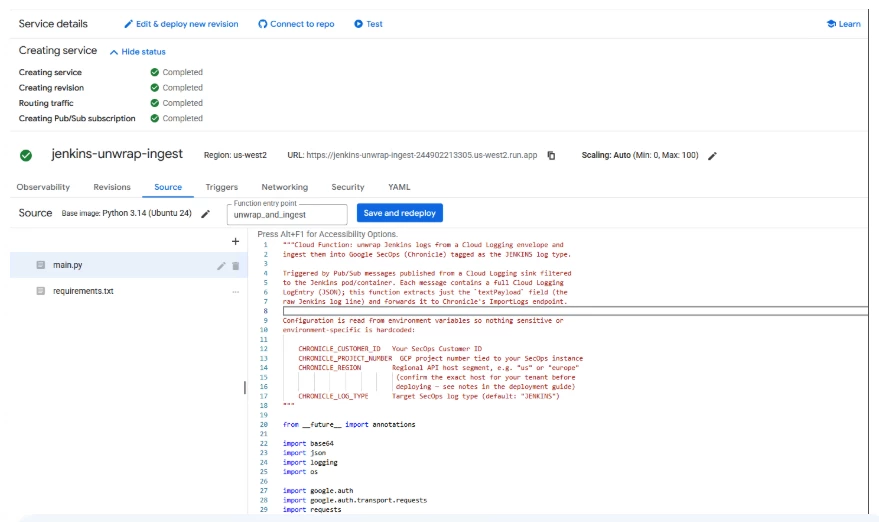879x522 pixels.
Task: Open the Security tab
Action: click(348, 187)
